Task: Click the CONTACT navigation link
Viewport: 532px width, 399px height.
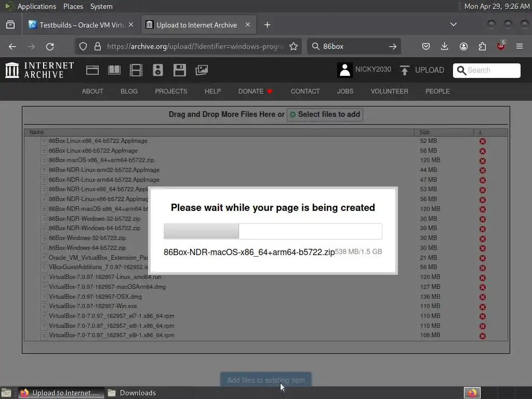Action: click(305, 91)
